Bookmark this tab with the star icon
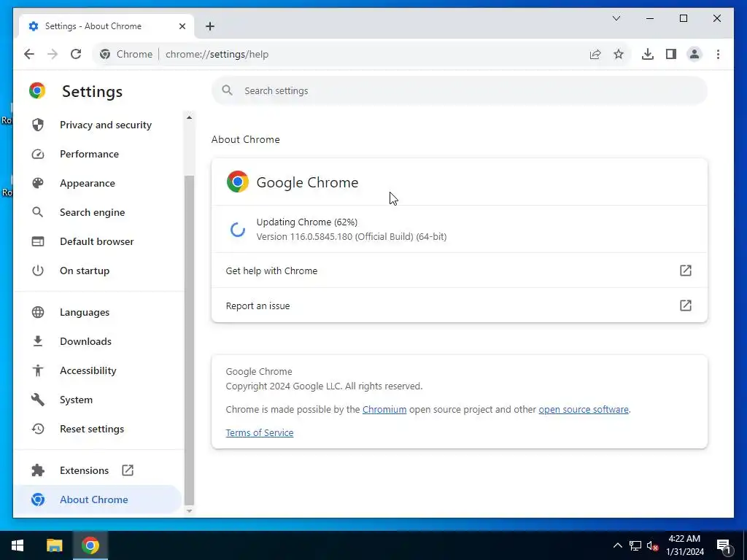This screenshot has width=747, height=560. (619, 54)
